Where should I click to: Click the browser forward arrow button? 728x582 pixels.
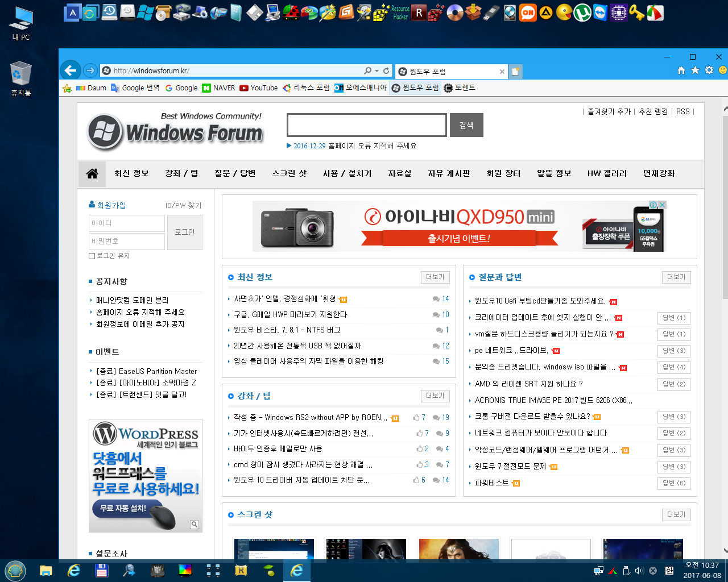[90, 70]
